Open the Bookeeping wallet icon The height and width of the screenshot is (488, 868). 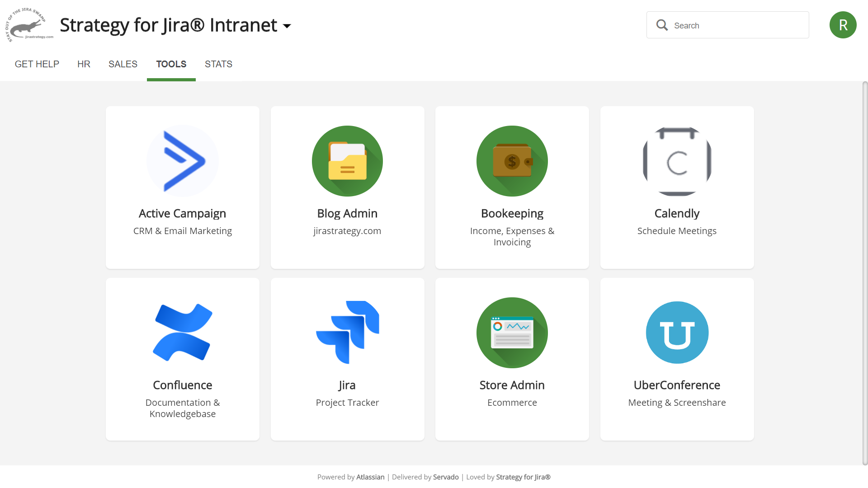pyautogui.click(x=512, y=161)
